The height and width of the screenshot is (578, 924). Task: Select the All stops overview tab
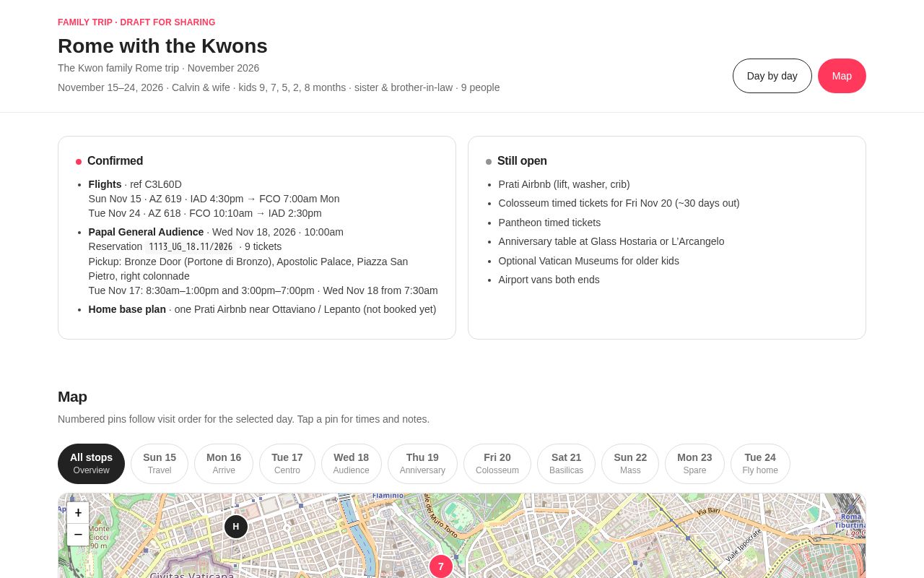[91, 464]
